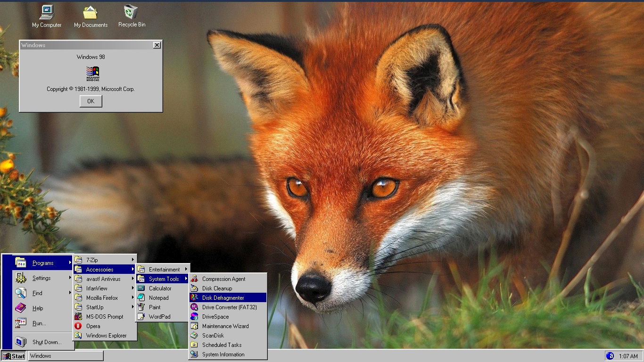
Task: Expand the avast! Antivirus submenu arrow
Action: 133,279
